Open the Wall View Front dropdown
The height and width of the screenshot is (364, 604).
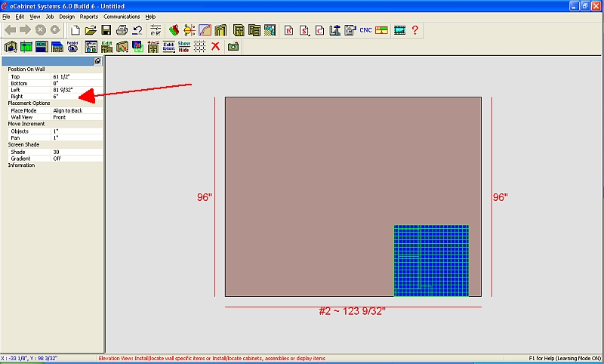[x=75, y=117]
